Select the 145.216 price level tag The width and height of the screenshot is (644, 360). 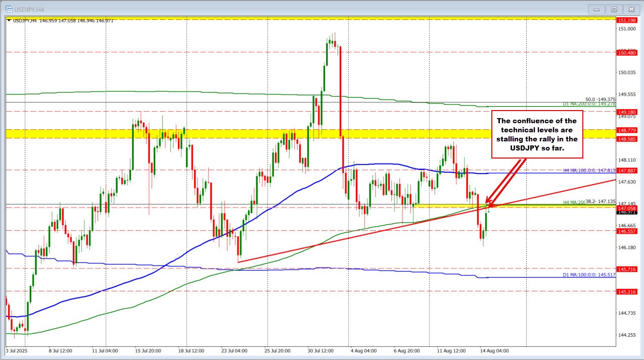626,292
